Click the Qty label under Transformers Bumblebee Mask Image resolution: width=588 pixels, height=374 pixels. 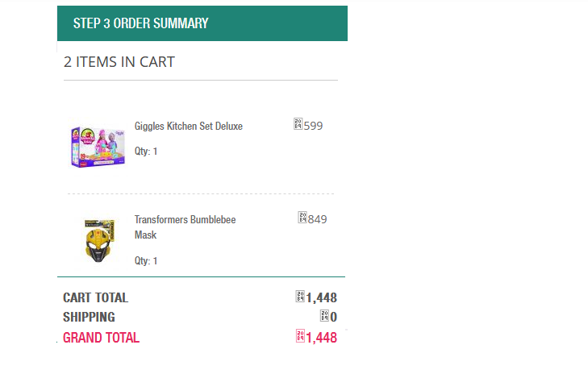146,261
